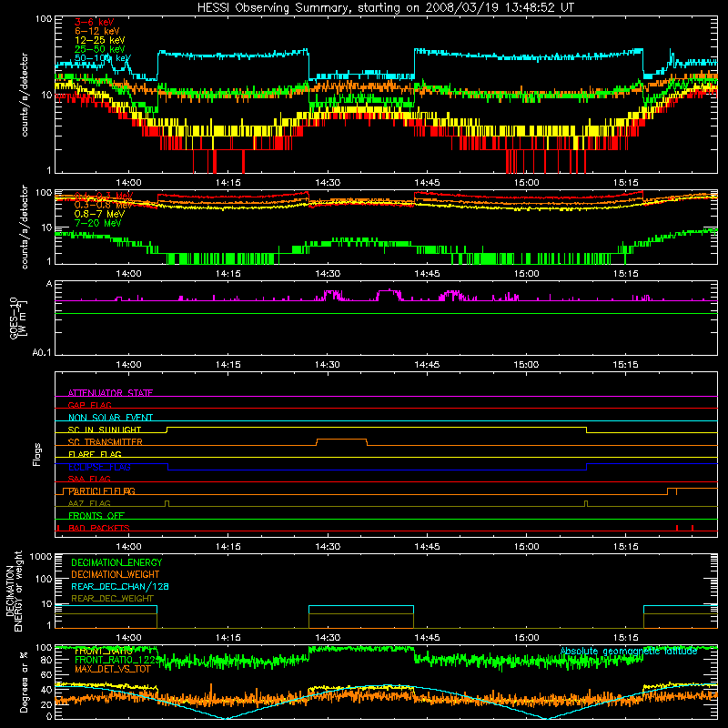Click the PARTICLE_FLAG label
728x728 pixels.
(x=102, y=490)
